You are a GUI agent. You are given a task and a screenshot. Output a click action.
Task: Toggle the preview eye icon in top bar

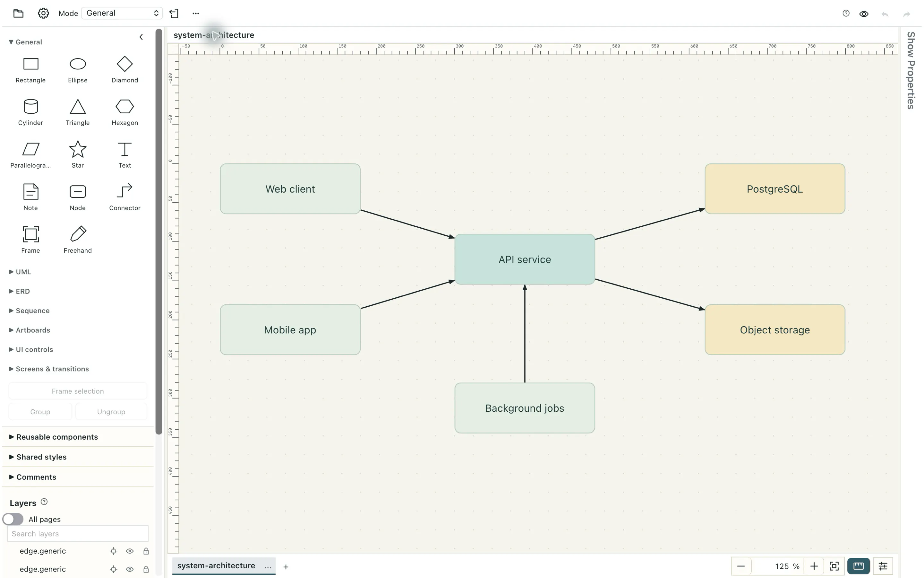click(x=864, y=14)
